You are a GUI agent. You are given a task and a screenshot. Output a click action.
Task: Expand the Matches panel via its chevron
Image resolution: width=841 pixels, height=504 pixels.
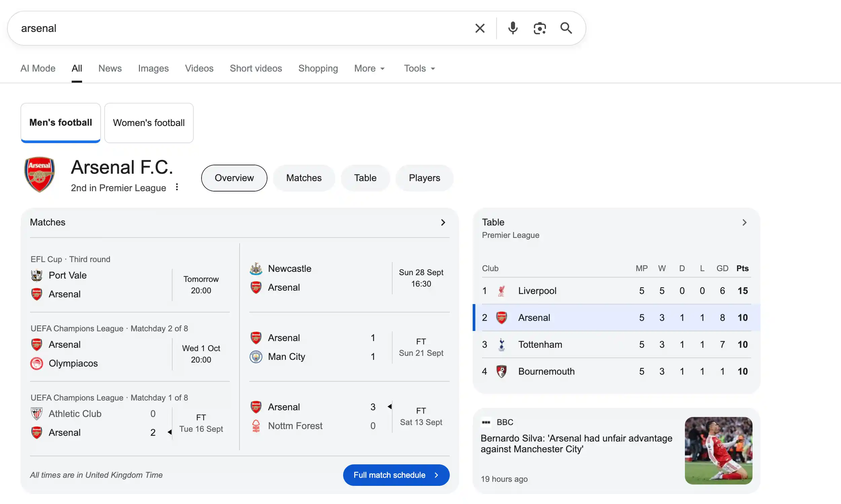443,222
